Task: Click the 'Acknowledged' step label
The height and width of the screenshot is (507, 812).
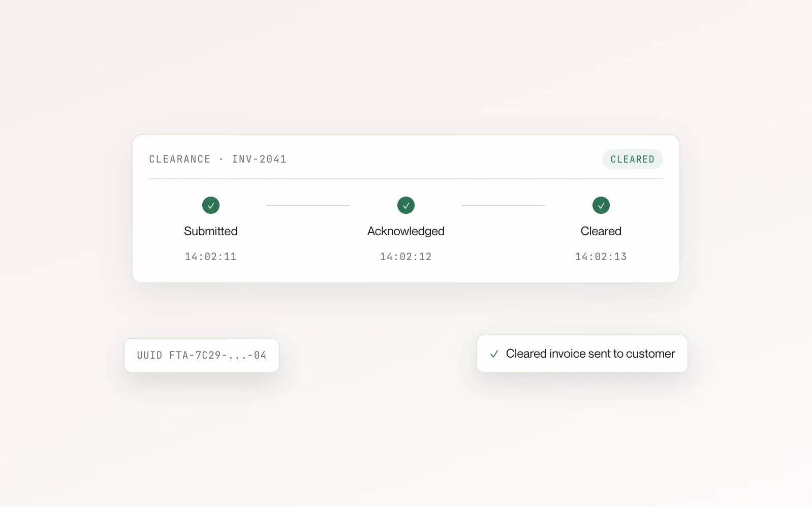Action: (x=406, y=232)
